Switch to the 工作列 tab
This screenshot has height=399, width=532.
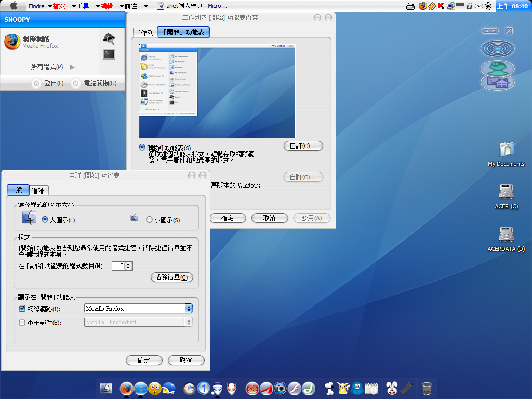click(144, 33)
